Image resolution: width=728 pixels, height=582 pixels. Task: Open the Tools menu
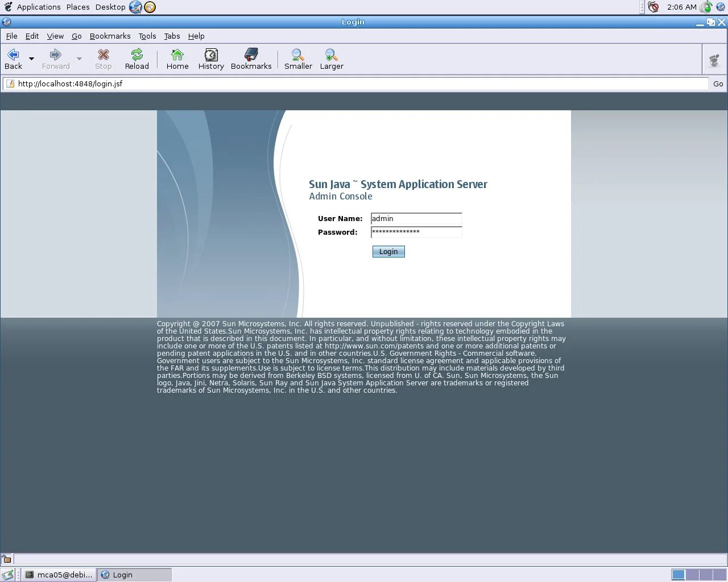point(147,36)
